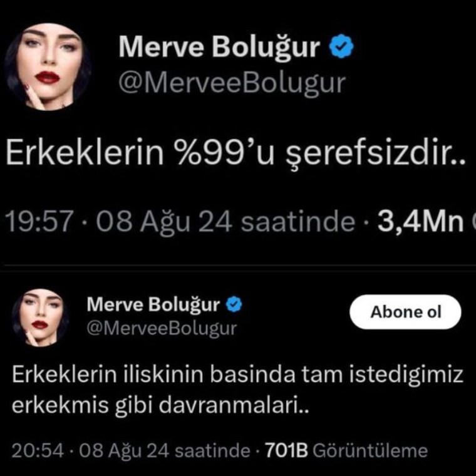Click the 701B view count

click(x=286, y=450)
